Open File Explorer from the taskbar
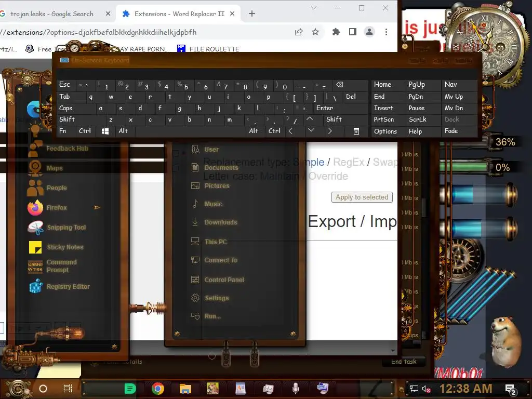The image size is (532, 399). click(x=185, y=389)
